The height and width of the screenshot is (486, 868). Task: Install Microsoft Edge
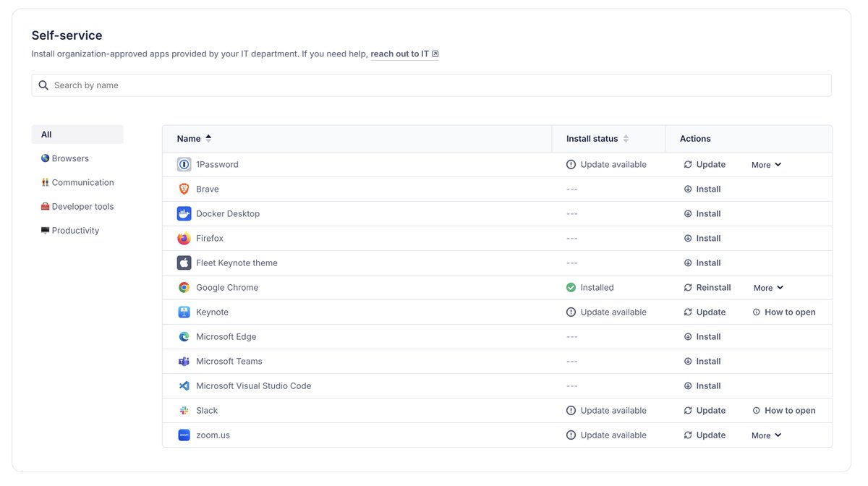[x=702, y=337]
